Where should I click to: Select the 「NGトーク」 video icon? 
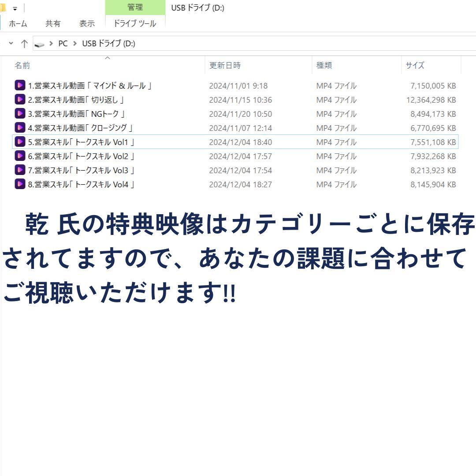(x=20, y=114)
